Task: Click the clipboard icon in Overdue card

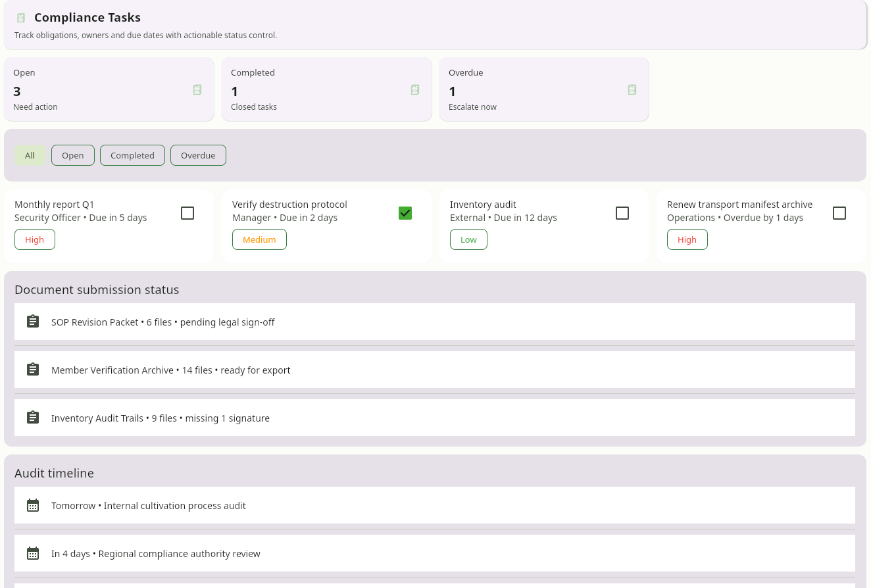Action: 632,89
